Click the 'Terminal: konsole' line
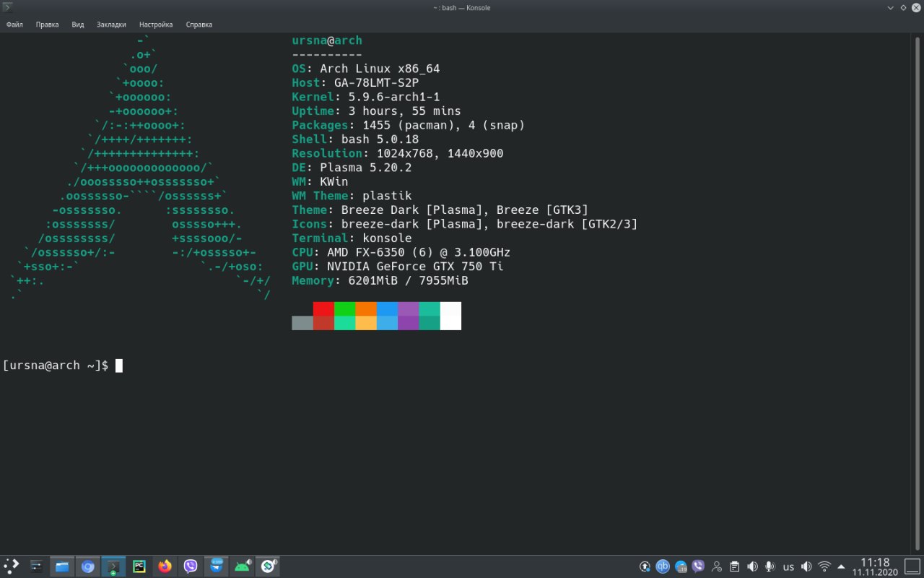Viewport: 924px width, 578px height. 352,238
